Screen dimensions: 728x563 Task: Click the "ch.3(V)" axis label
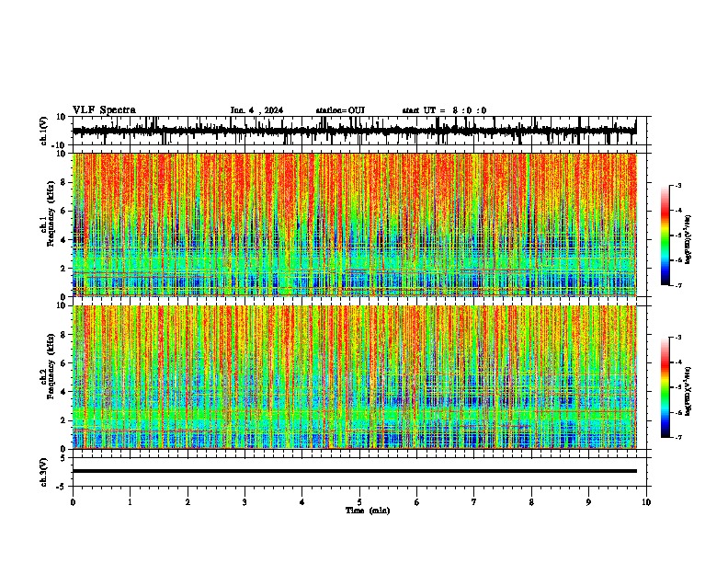point(44,472)
